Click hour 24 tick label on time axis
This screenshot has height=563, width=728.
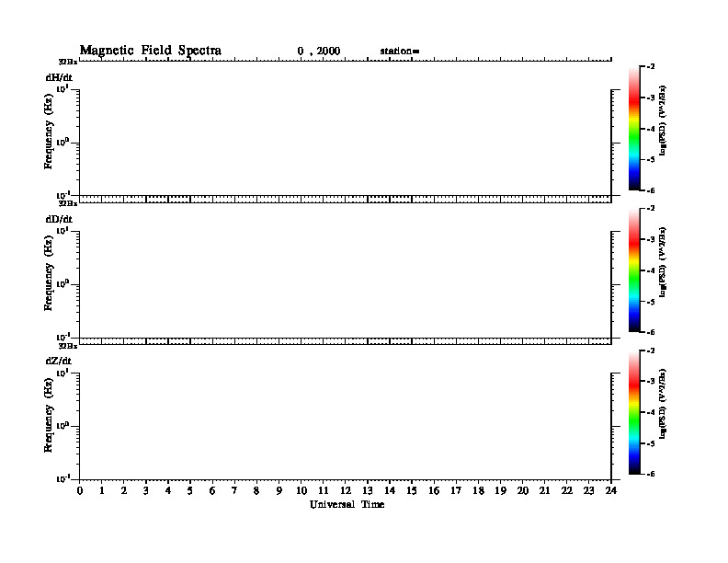[x=611, y=491]
